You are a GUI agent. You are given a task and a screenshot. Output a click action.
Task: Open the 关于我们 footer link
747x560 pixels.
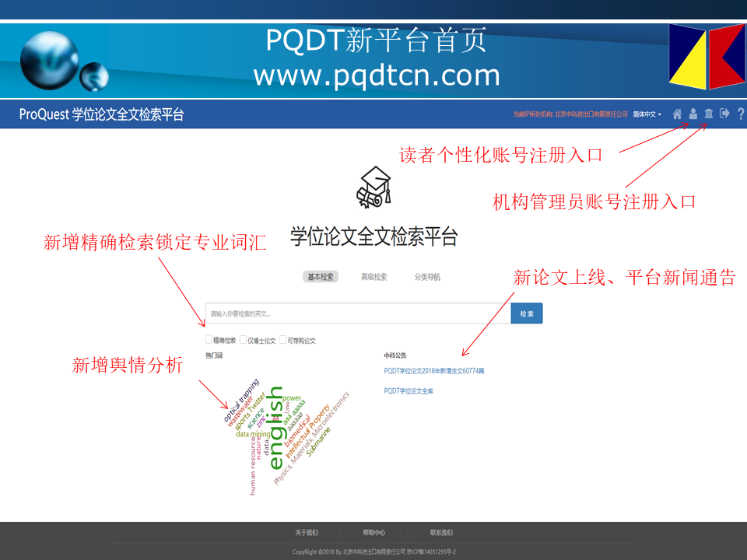(x=307, y=533)
